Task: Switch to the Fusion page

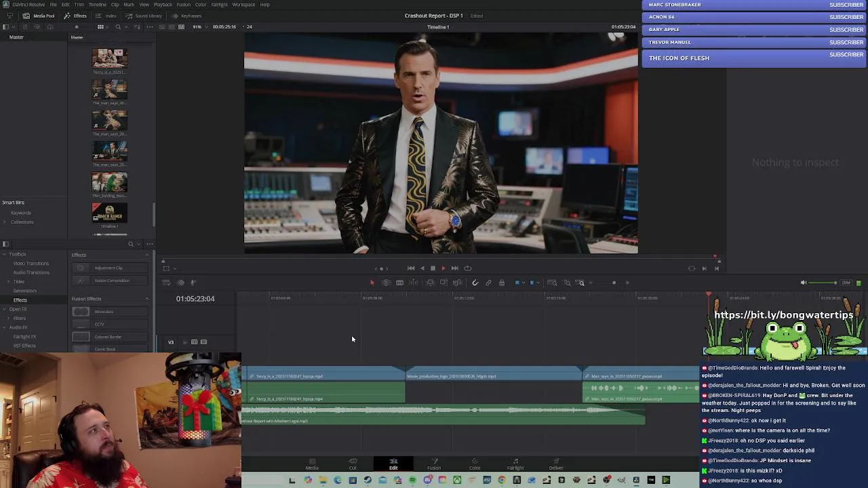Action: [434, 464]
